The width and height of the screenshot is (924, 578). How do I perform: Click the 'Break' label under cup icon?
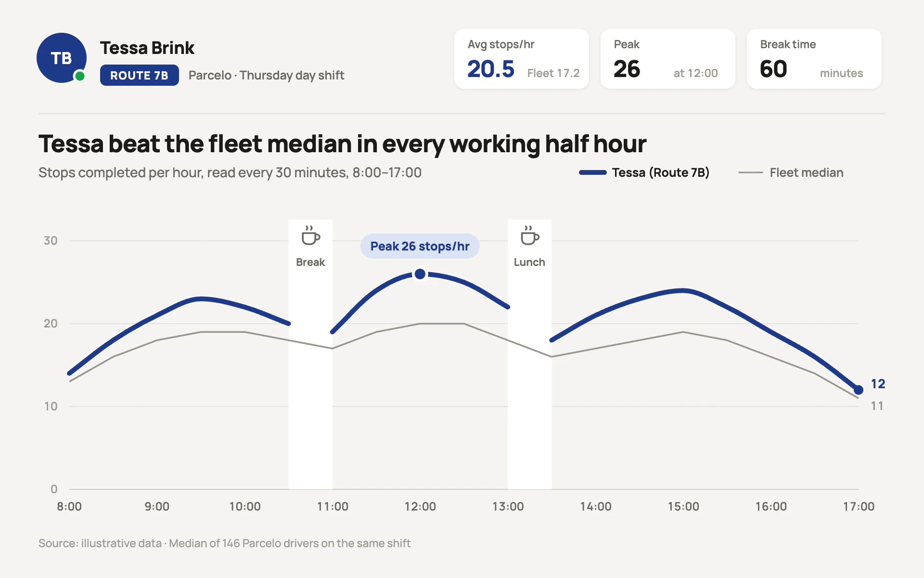(310, 262)
